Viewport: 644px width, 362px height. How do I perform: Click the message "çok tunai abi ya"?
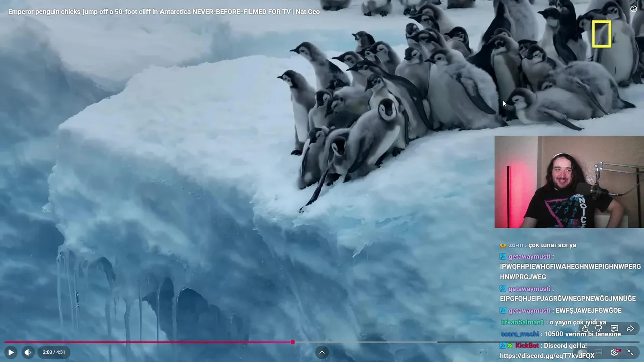click(x=552, y=245)
